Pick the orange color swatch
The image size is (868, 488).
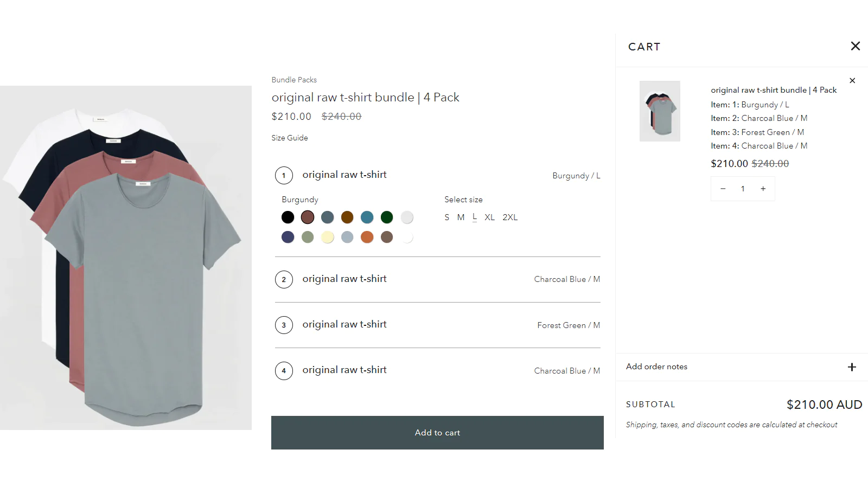click(x=367, y=237)
